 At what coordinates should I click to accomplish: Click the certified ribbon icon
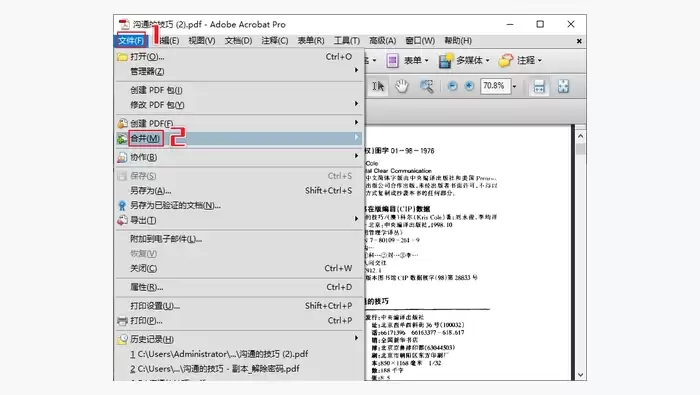click(x=122, y=205)
